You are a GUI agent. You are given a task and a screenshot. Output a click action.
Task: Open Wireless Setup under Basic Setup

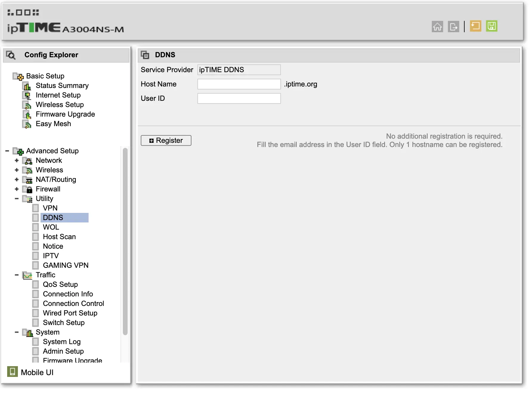pos(60,105)
